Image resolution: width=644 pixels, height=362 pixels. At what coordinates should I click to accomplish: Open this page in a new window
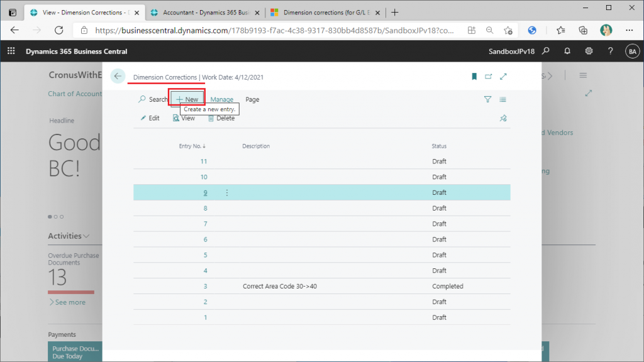pos(488,76)
